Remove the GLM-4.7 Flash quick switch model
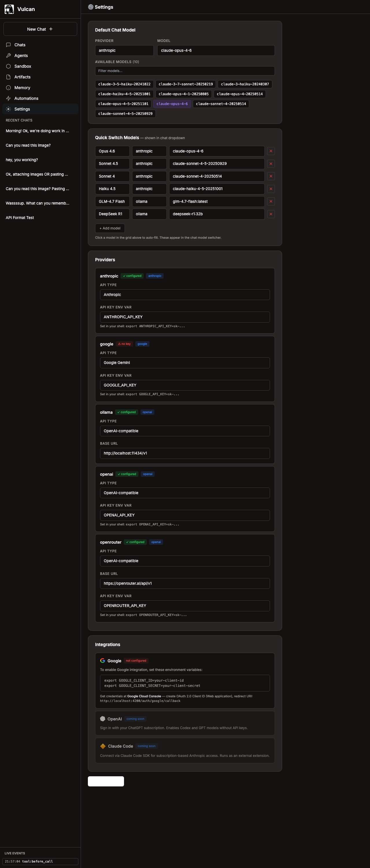Screen dimensions: 370x868 271,201
